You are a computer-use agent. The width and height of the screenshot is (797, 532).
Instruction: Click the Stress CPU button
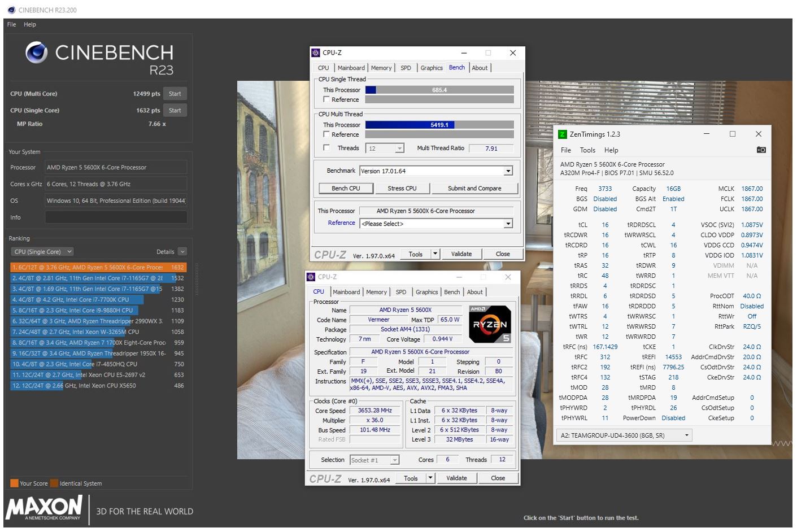(402, 188)
